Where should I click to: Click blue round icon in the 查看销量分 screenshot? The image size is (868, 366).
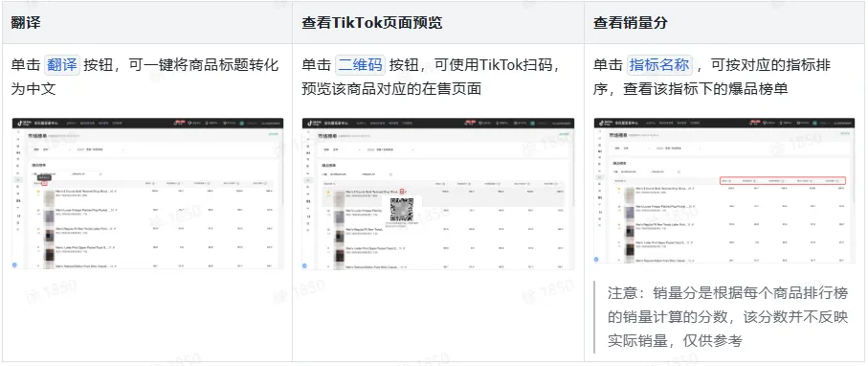(597, 259)
